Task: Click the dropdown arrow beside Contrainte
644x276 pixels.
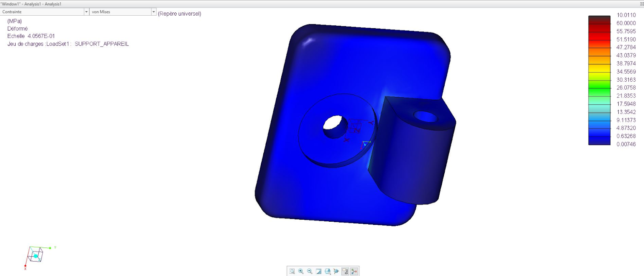Action: tap(86, 12)
